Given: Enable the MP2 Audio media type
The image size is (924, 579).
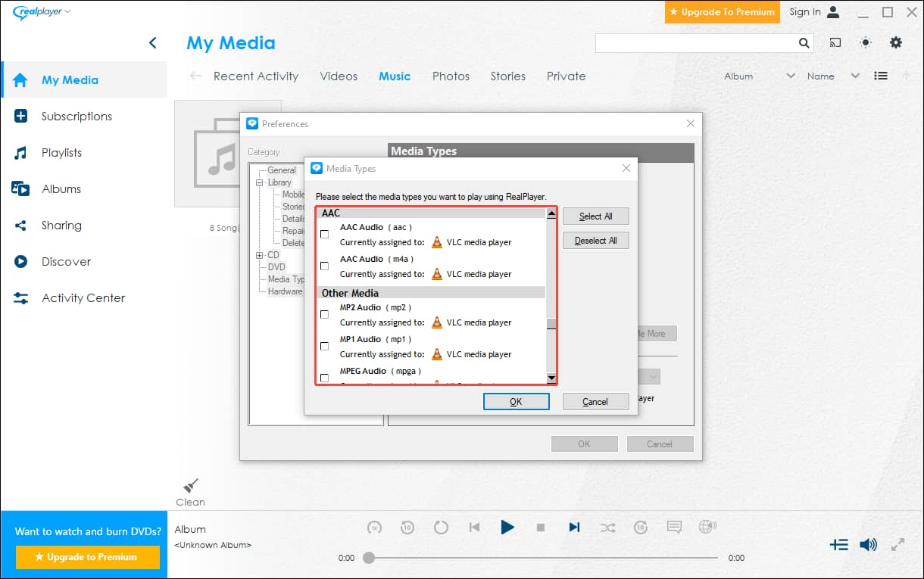Looking at the screenshot, I should coord(324,313).
